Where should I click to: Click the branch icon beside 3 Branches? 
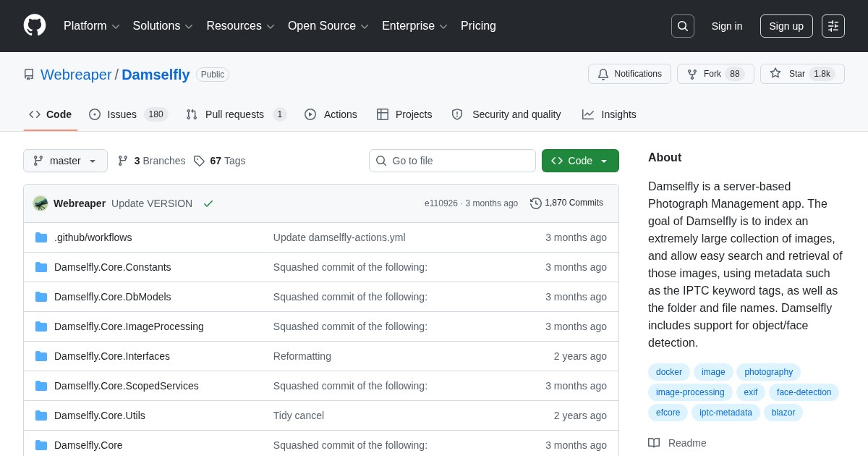pos(123,161)
